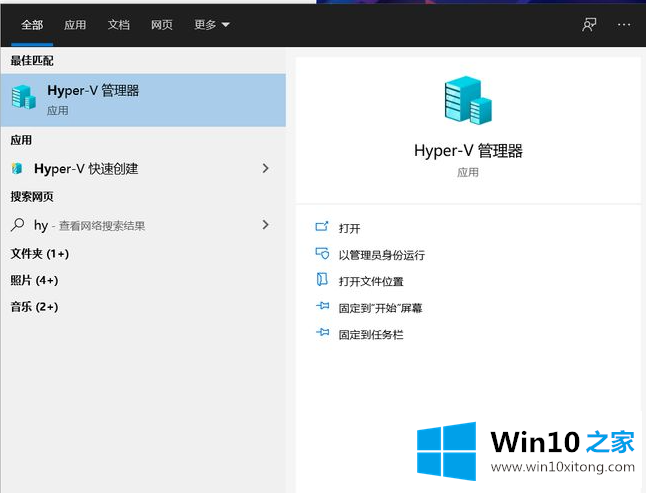
Task: Choose 固定到任务栏
Action: [371, 335]
